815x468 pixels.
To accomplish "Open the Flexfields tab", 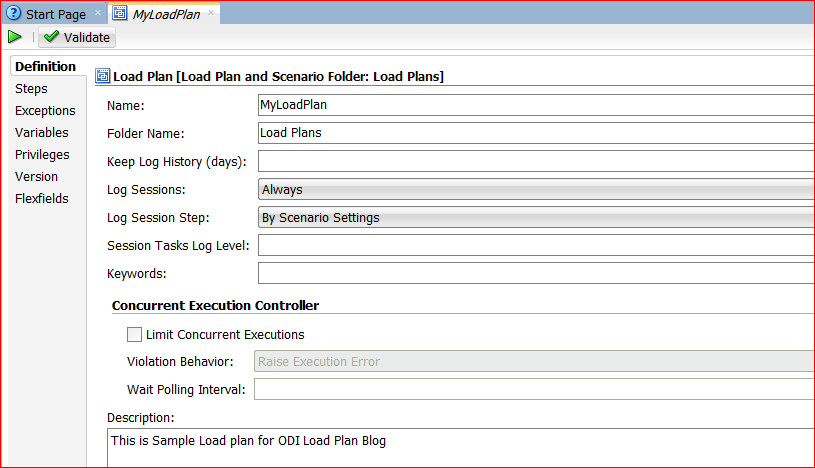I will tap(42, 199).
